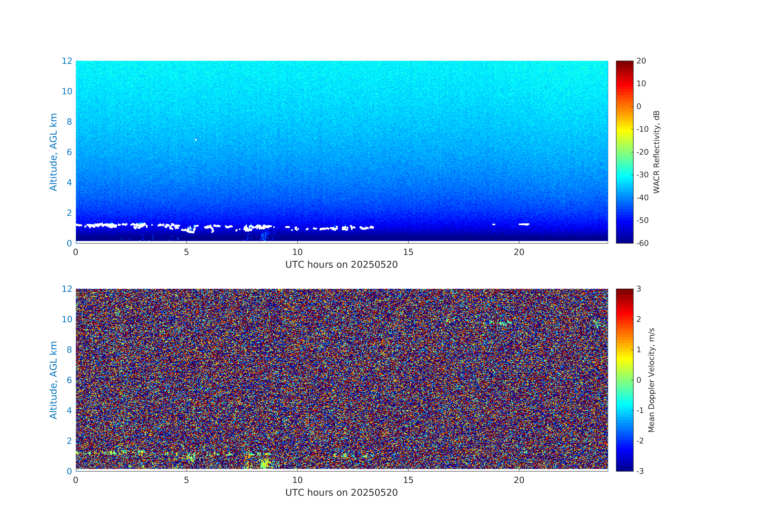Screen dimensions: 775x532
Task: Click the '3' tick on the velocity colorbar
Action: point(639,289)
